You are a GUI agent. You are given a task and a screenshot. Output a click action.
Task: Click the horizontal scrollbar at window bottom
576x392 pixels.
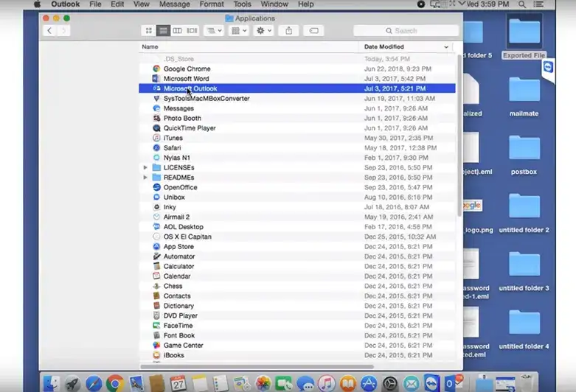point(257,366)
